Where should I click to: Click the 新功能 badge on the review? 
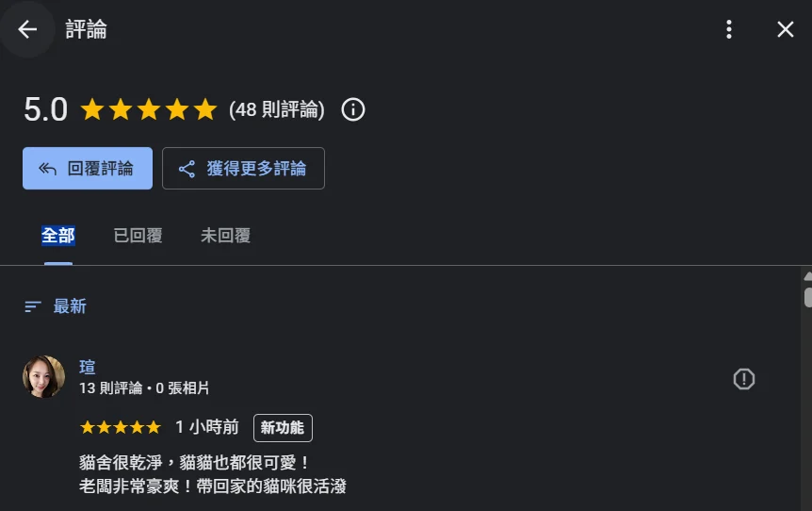click(283, 427)
